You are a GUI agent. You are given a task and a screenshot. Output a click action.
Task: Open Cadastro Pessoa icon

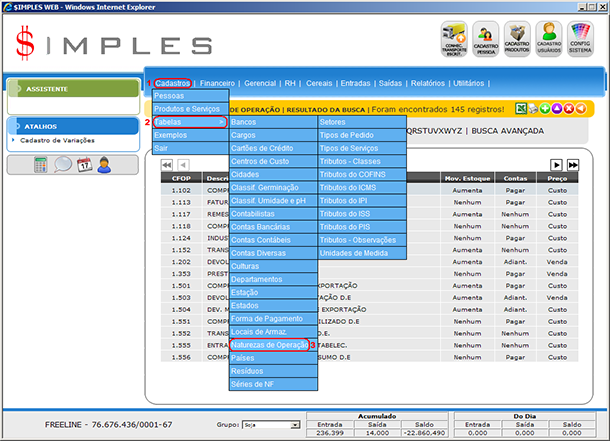pos(486,38)
